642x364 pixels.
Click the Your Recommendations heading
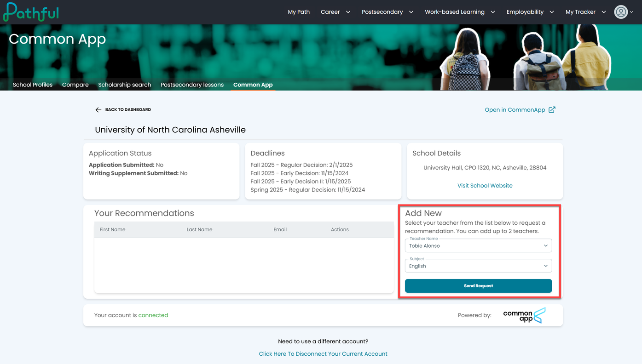144,213
